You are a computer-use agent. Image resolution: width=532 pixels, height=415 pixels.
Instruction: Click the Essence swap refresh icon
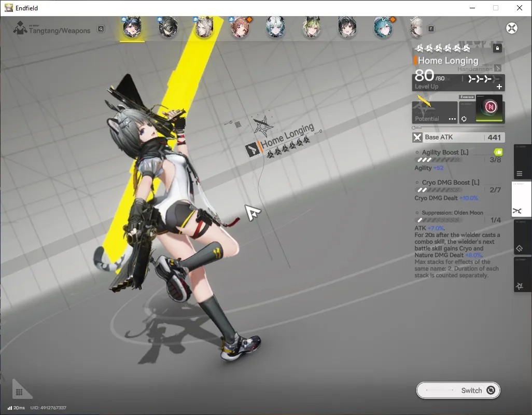pos(464,119)
